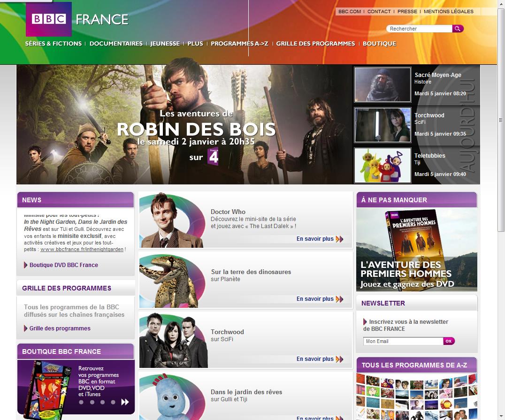This screenshot has height=420, width=505.
Task: Open Sur la terre des dinosaures En savoir plus
Action: [315, 299]
